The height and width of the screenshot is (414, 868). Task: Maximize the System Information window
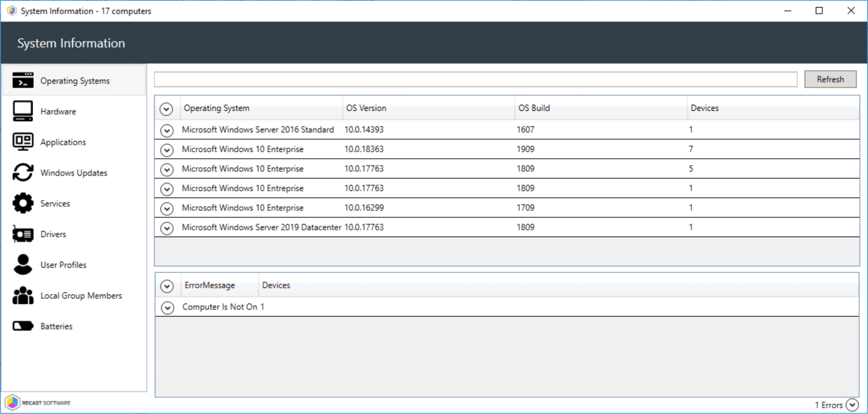[819, 11]
